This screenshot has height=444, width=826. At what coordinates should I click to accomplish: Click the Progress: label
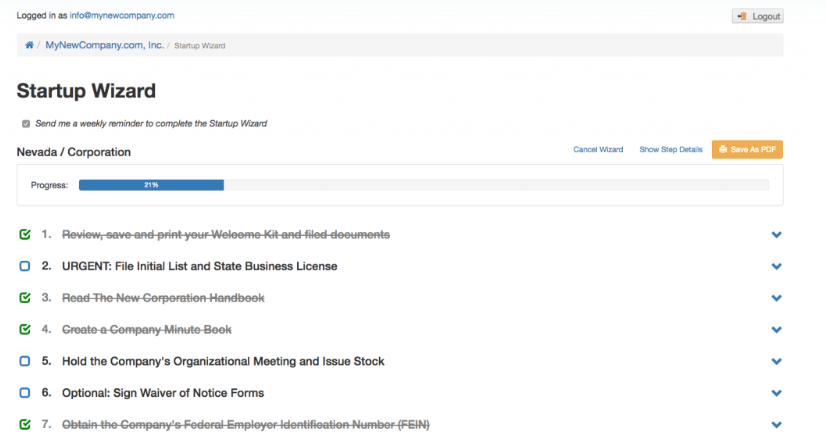(50, 185)
